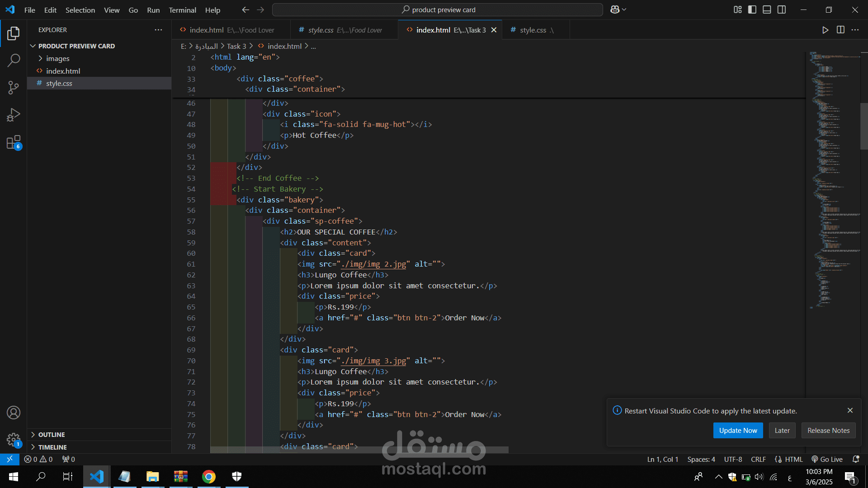Toggle the Secondary Side Bar layout button
The height and width of the screenshot is (488, 868).
pos(782,9)
